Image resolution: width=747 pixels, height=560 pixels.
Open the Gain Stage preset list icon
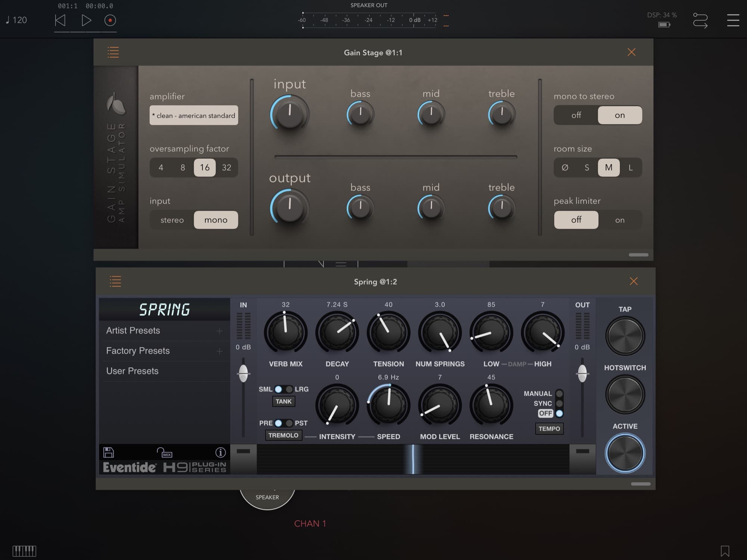pos(113,52)
